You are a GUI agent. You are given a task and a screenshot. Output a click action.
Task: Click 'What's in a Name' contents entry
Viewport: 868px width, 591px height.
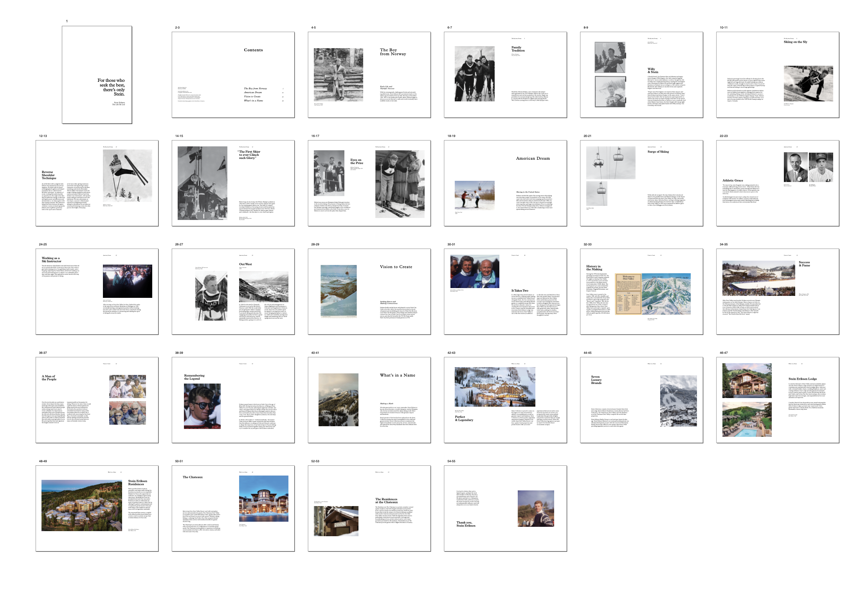pyautogui.click(x=254, y=101)
